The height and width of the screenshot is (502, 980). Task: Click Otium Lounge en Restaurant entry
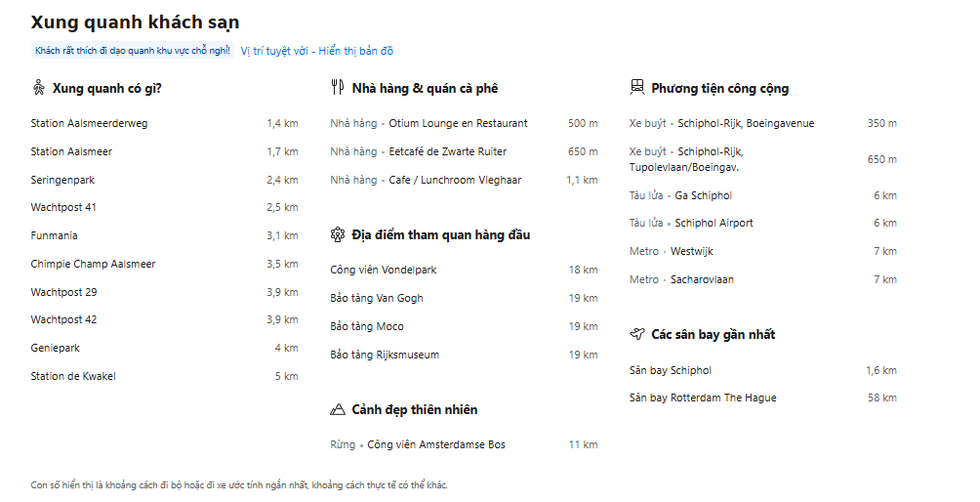coord(458,124)
